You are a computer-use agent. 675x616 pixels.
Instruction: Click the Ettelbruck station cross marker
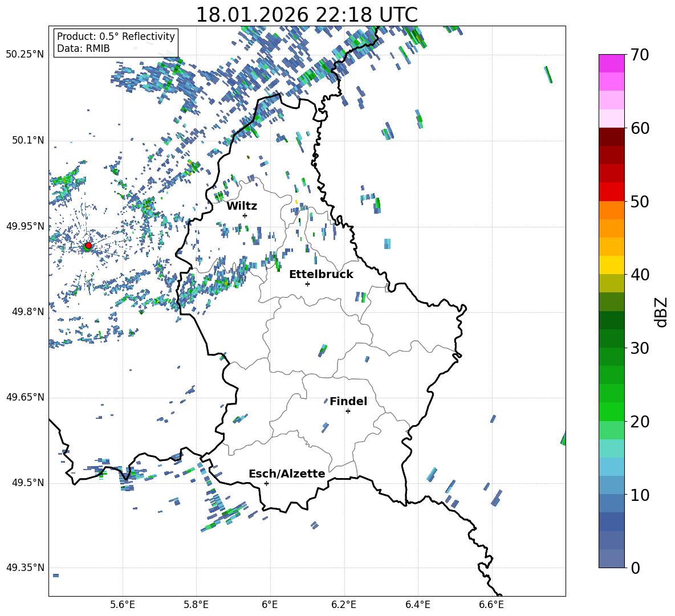tap(307, 284)
